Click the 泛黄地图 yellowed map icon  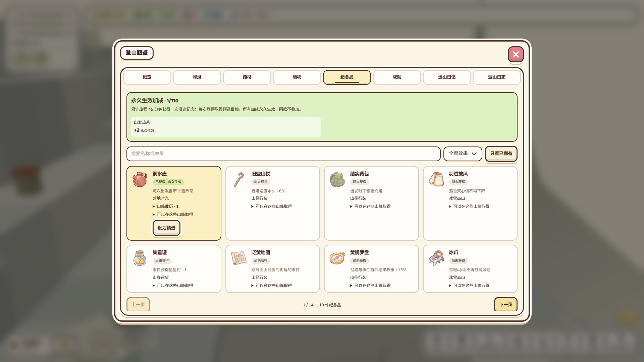click(x=239, y=258)
